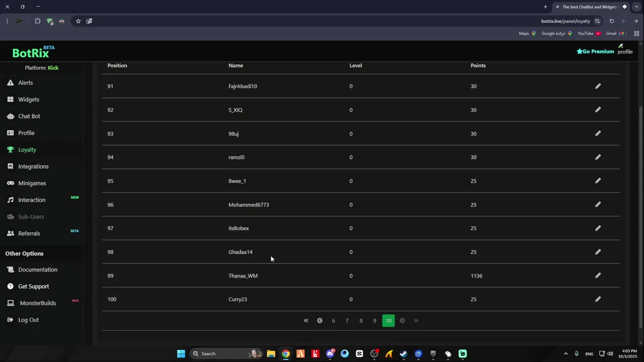Open Epic Games Launcher from taskbar
644x362 pixels.
[x=433, y=353]
